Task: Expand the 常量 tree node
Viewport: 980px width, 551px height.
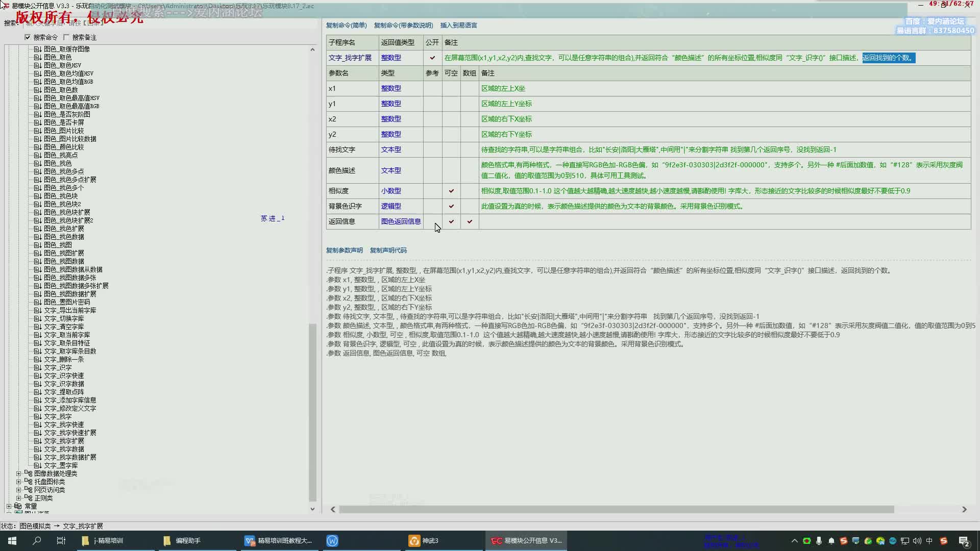Action: [x=9, y=506]
